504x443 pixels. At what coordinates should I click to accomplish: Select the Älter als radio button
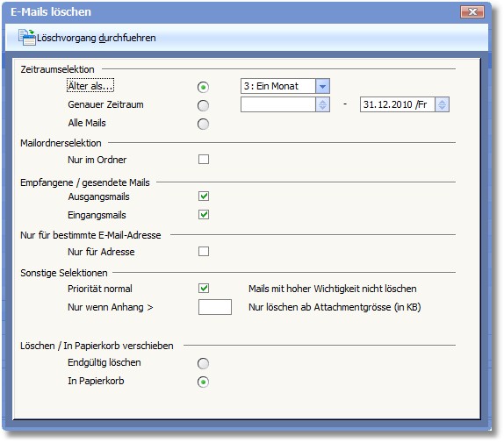pos(203,87)
